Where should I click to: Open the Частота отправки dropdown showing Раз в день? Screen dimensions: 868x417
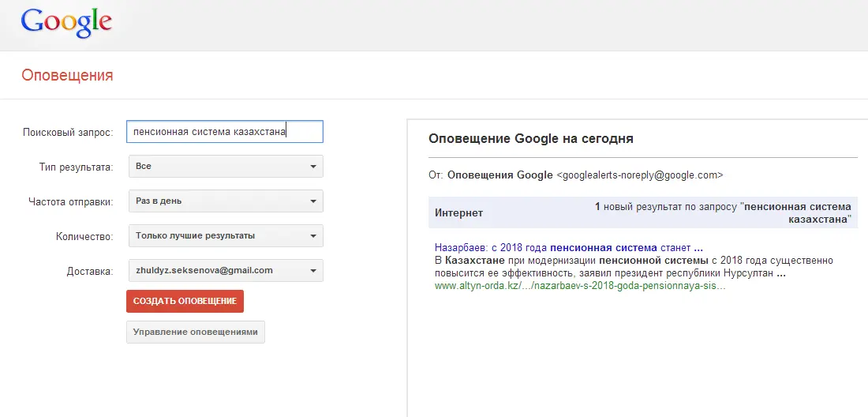coord(226,201)
